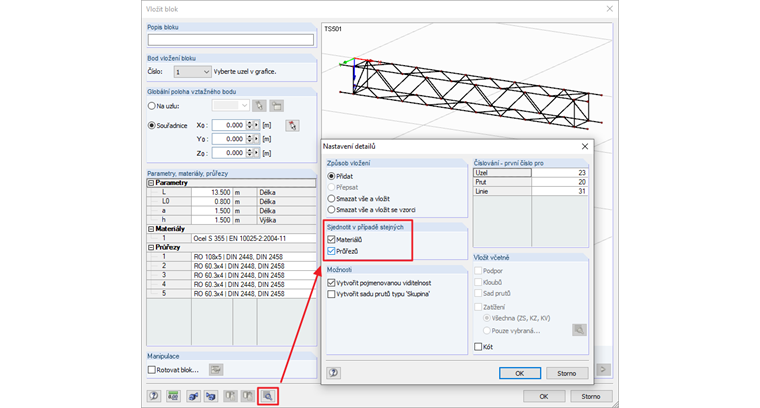Click the L0 parameter value 0.800
The image size is (760, 408).
(x=212, y=202)
